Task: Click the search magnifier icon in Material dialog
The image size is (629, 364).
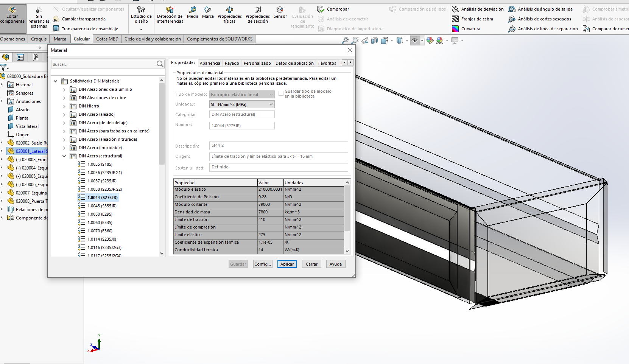Action: 160,64
